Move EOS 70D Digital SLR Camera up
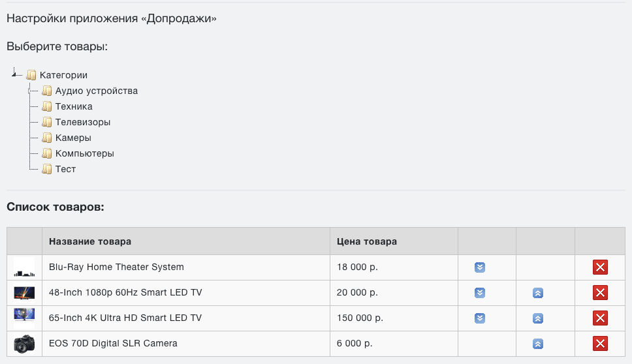The width and height of the screenshot is (632, 364). click(x=538, y=344)
